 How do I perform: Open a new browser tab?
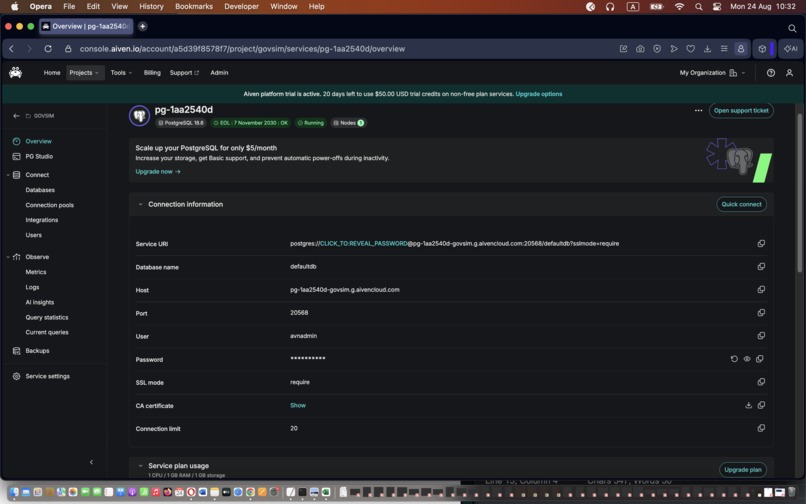point(142,26)
